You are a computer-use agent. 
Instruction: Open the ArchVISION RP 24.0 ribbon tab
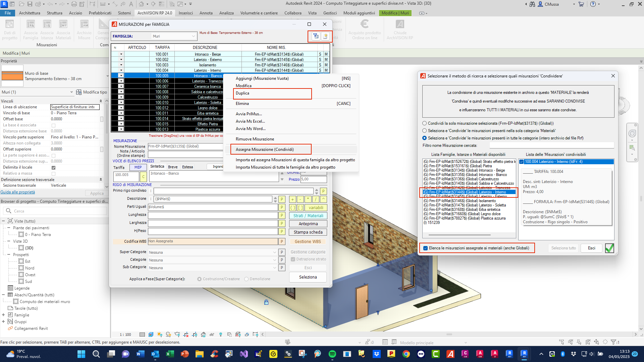coord(155,13)
